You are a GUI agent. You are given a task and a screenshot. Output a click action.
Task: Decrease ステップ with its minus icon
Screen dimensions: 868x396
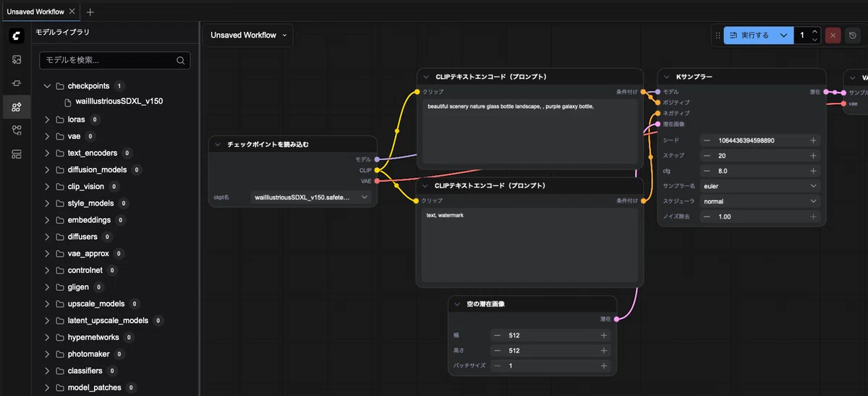[x=707, y=156]
